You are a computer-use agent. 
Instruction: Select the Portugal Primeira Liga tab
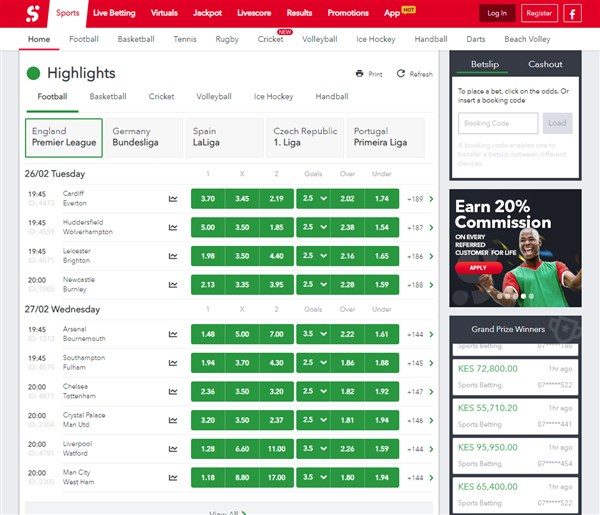[386, 138]
